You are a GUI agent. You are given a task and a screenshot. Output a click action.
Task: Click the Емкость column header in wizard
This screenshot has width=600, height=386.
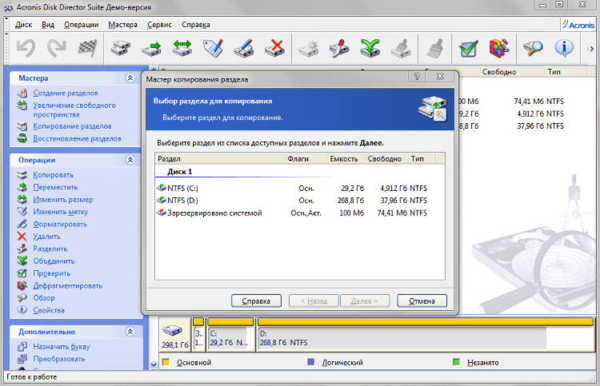point(344,159)
